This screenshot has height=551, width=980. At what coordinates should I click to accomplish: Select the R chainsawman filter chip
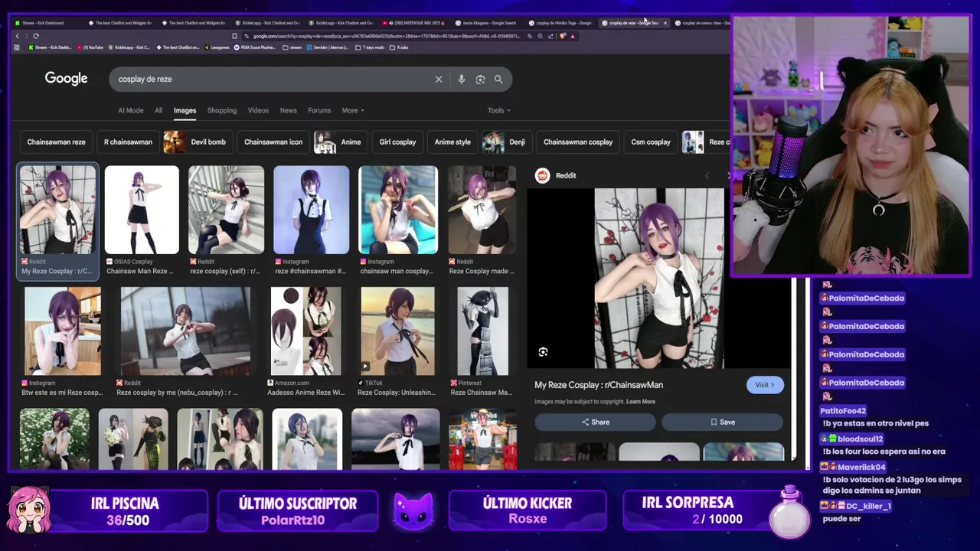(x=128, y=142)
